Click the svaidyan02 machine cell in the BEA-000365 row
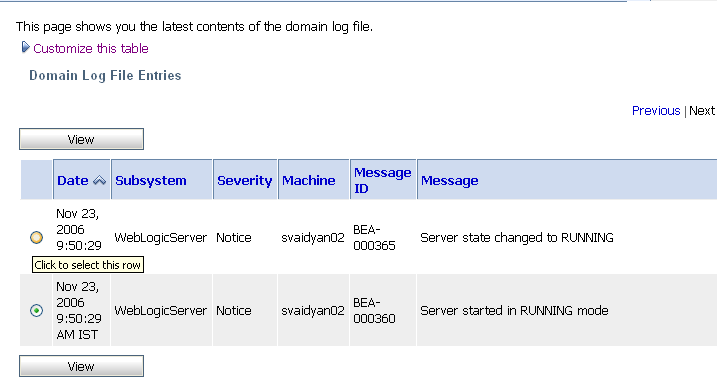 (x=313, y=238)
